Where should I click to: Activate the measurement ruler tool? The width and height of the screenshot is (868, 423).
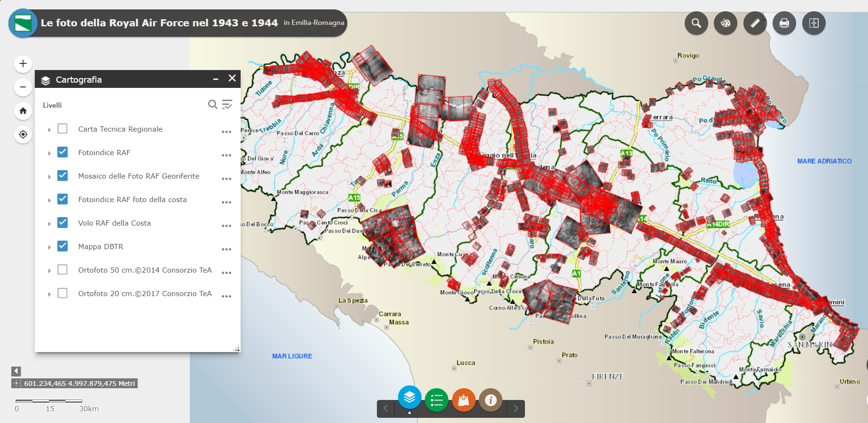click(755, 23)
